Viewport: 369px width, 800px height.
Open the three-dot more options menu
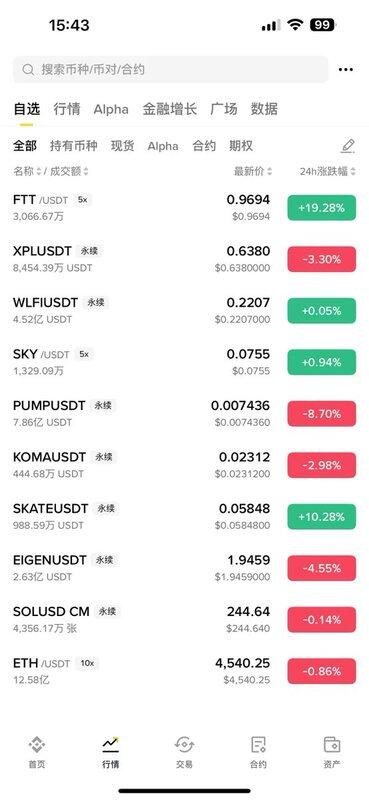pyautogui.click(x=346, y=70)
